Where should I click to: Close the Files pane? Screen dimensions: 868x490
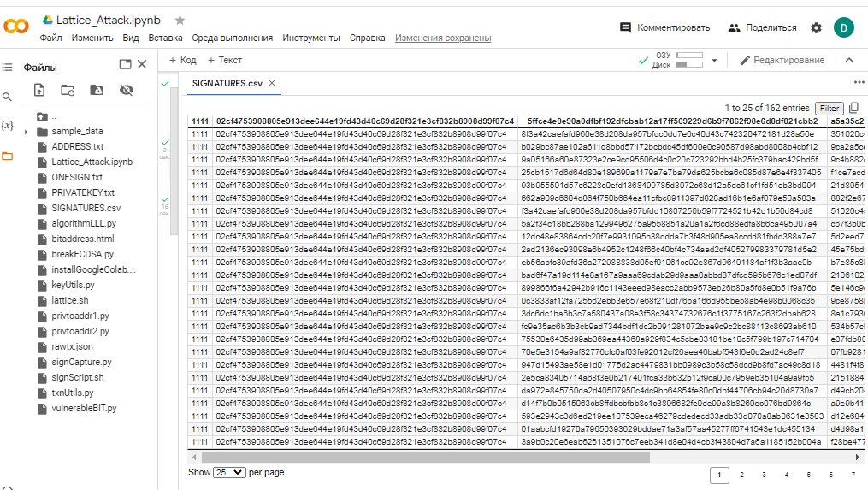142,65
